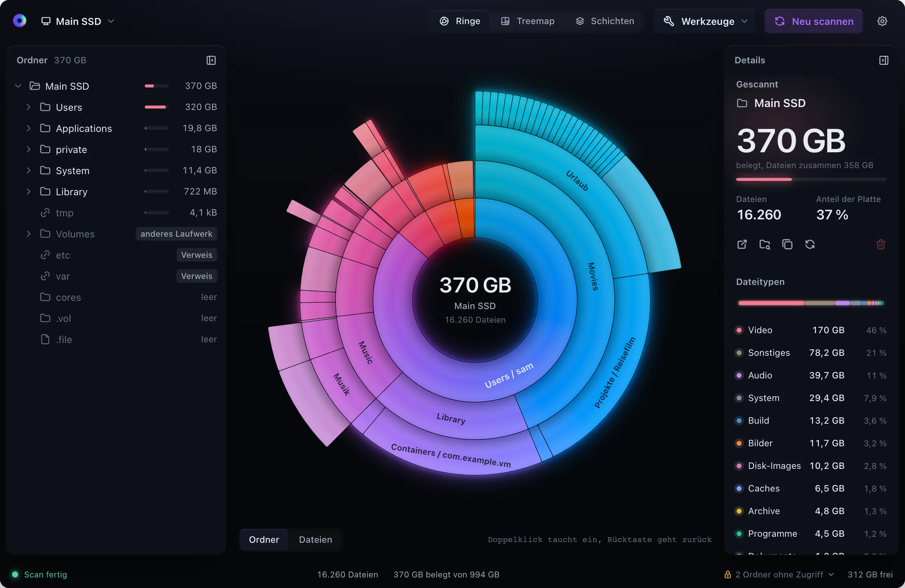905x588 pixels.
Task: Click the red trash delete icon
Action: click(880, 244)
